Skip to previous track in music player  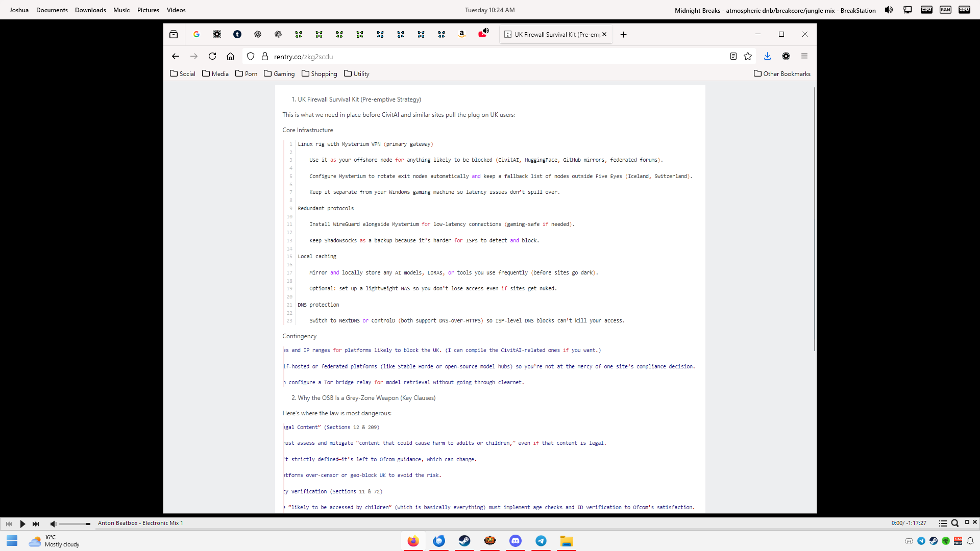pos(9,523)
